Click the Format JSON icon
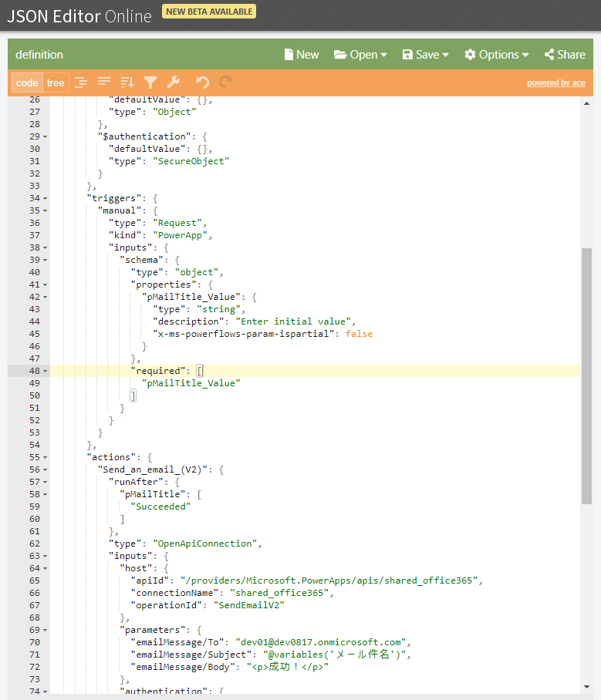This screenshot has width=601, height=700. pos(81,82)
